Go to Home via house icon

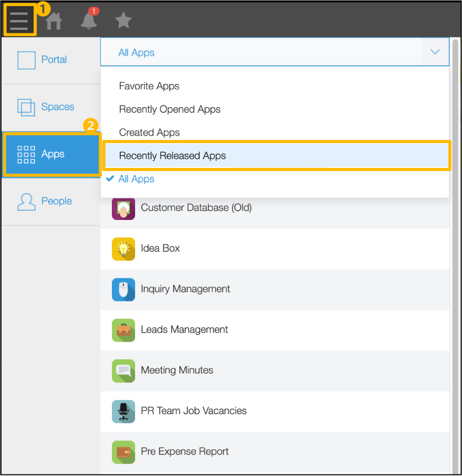point(54,21)
